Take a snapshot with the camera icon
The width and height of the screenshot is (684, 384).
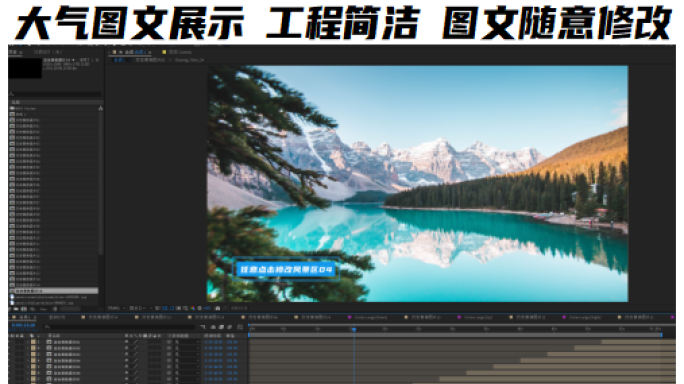coord(218,308)
